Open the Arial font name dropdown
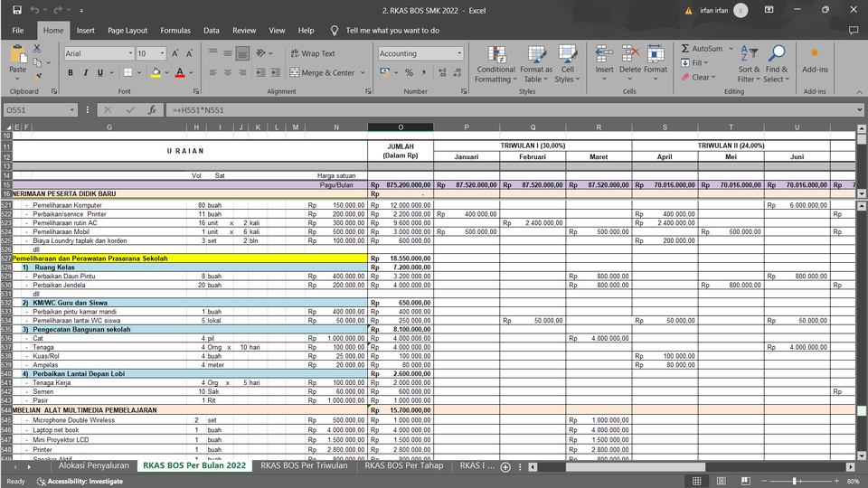The image size is (868, 488). [x=130, y=53]
